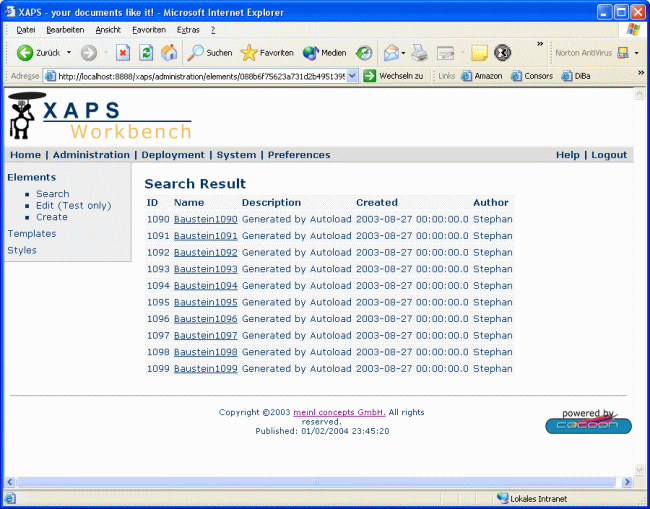Open the mail button dropdown arrow

(x=403, y=53)
